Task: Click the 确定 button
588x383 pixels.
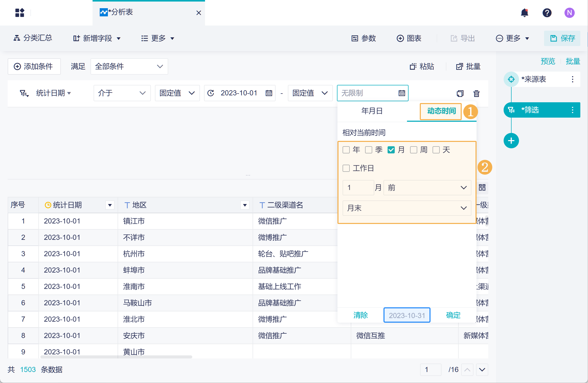Action: click(x=453, y=315)
